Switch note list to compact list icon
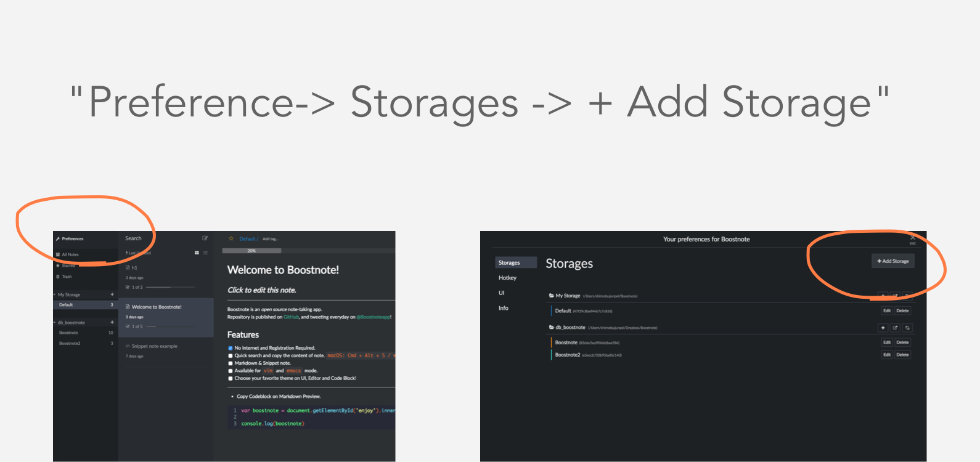Screen dimensions: 980x462 [x=205, y=253]
